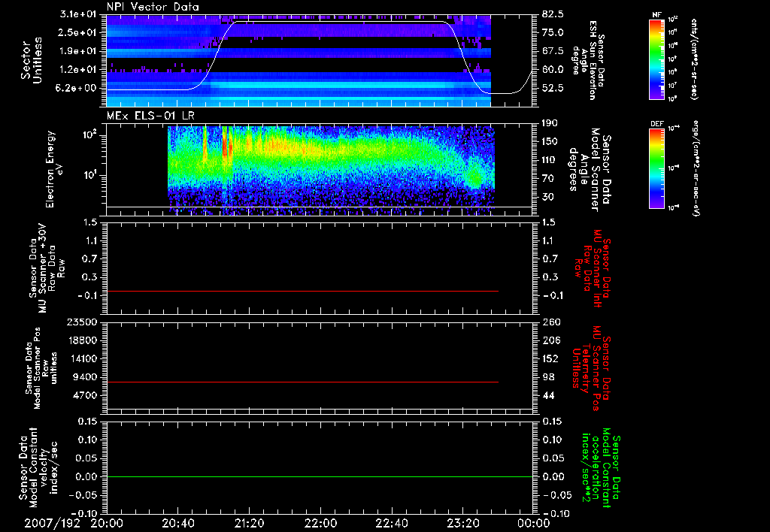Click the '60.0' sun elevation tick value

(553, 69)
